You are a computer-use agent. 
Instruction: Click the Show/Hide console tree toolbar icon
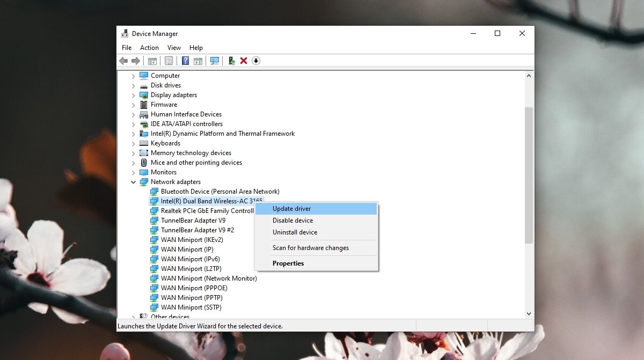click(152, 60)
